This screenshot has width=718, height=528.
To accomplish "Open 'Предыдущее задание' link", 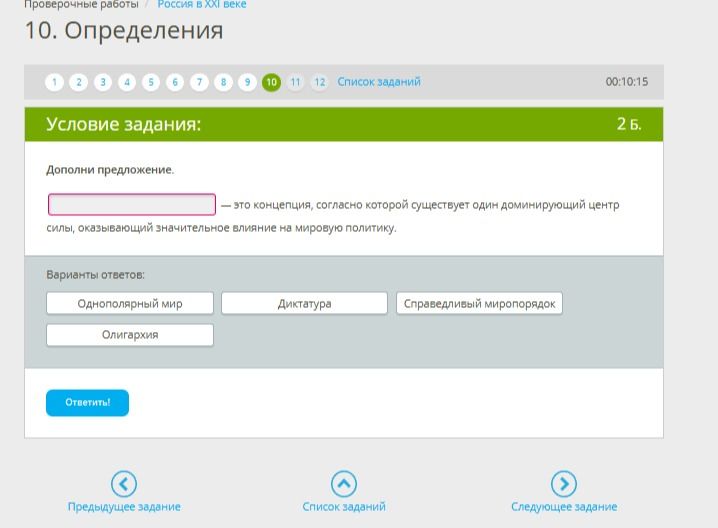I will [124, 507].
